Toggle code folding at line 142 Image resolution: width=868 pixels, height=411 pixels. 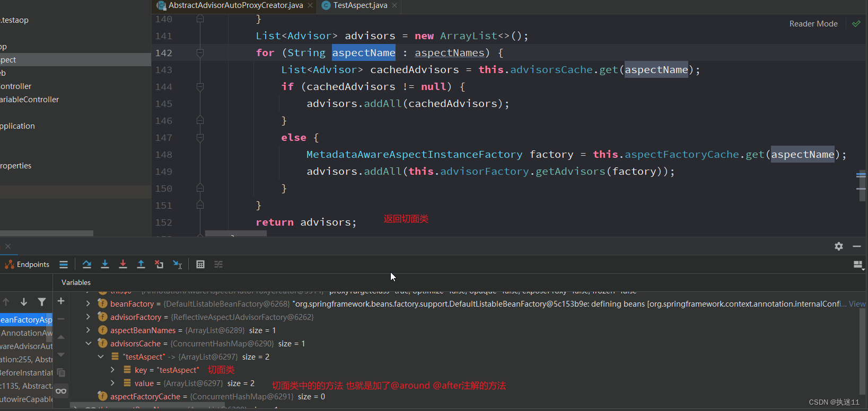click(200, 53)
